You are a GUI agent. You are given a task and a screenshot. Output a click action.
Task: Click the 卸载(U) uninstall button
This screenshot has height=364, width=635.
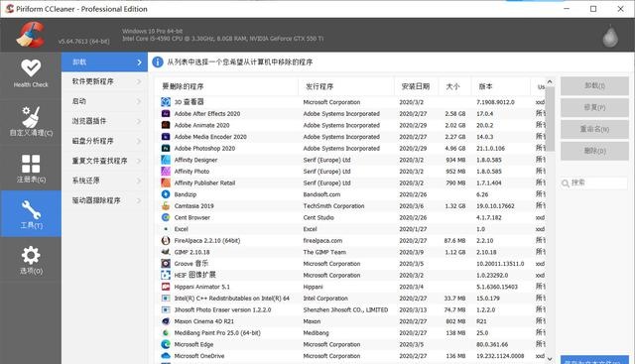[594, 86]
